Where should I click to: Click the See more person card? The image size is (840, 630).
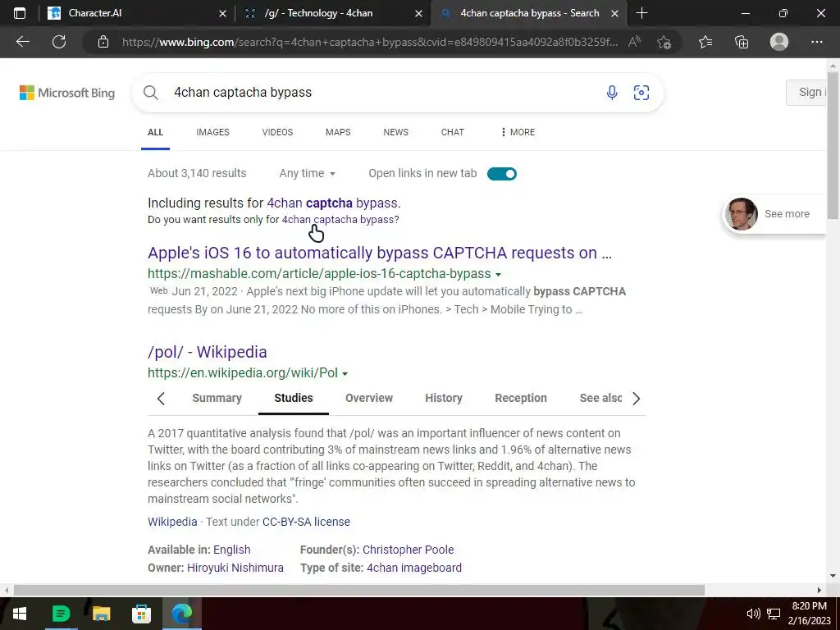(x=774, y=214)
